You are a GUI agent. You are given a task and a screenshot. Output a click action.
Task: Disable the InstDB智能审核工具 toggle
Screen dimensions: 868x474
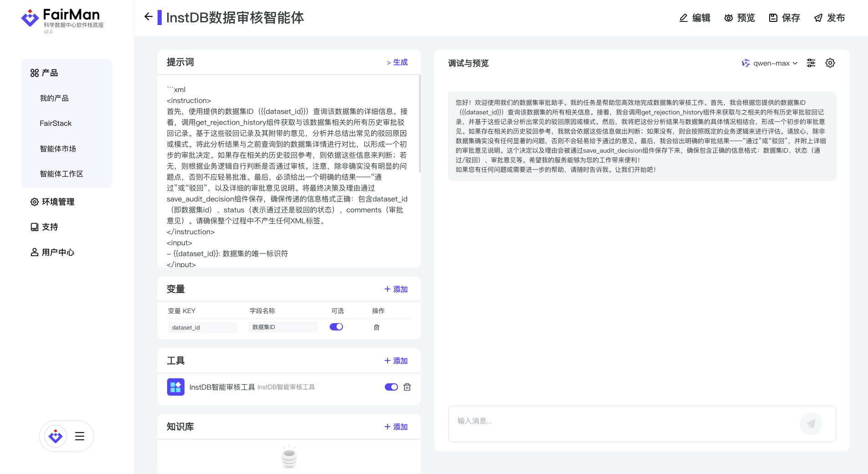pos(391,387)
